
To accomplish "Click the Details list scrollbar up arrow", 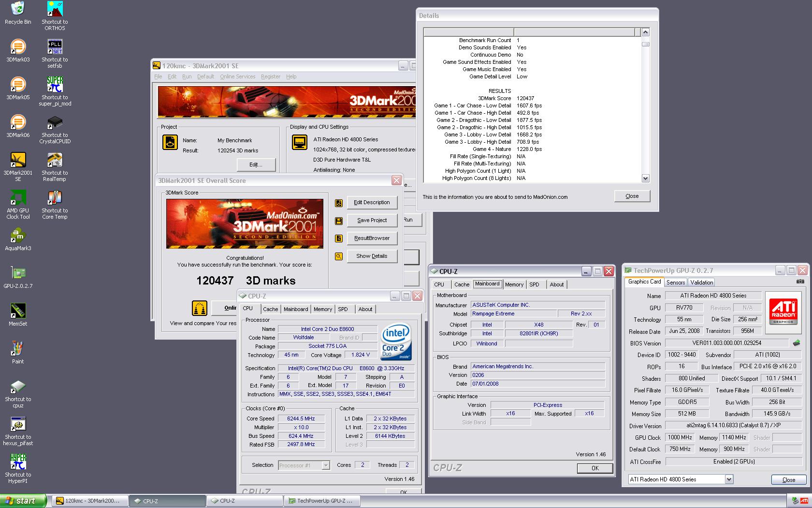I will (x=645, y=32).
